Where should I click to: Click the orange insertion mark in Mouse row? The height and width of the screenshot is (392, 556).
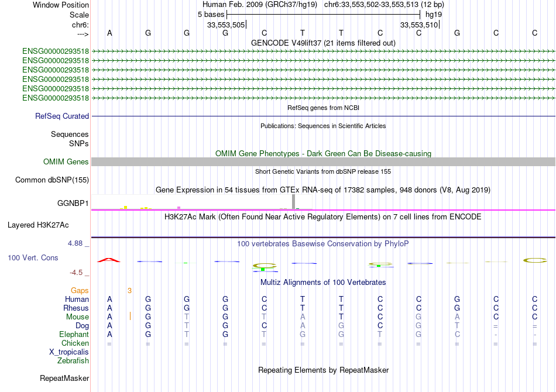[130, 316]
